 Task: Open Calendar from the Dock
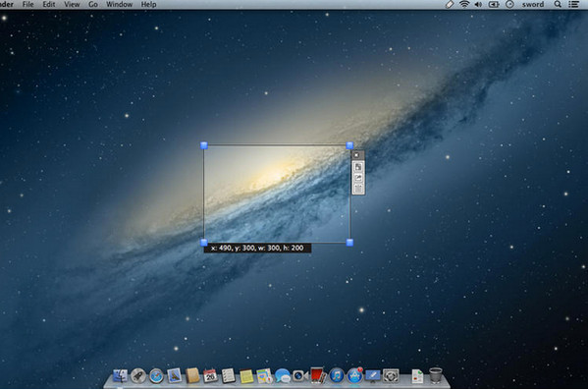click(x=210, y=375)
